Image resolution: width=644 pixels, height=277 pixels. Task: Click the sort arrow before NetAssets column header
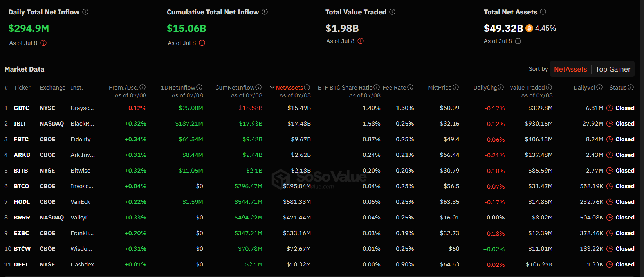[x=272, y=88]
